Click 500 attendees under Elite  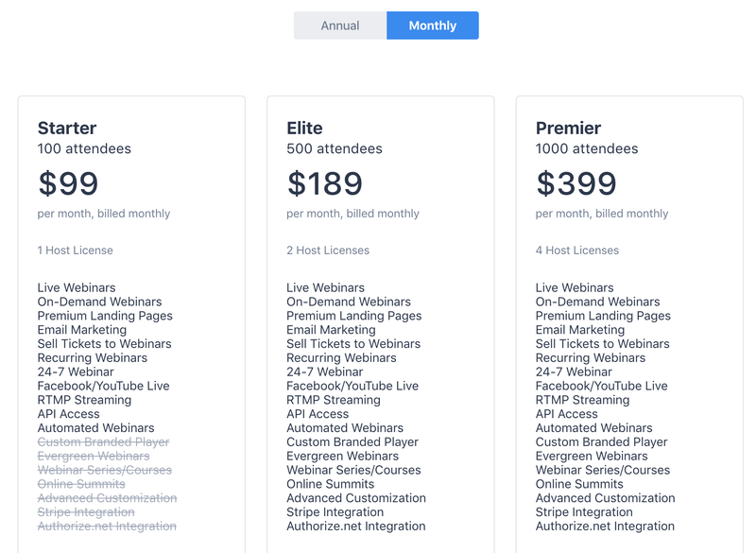point(335,148)
